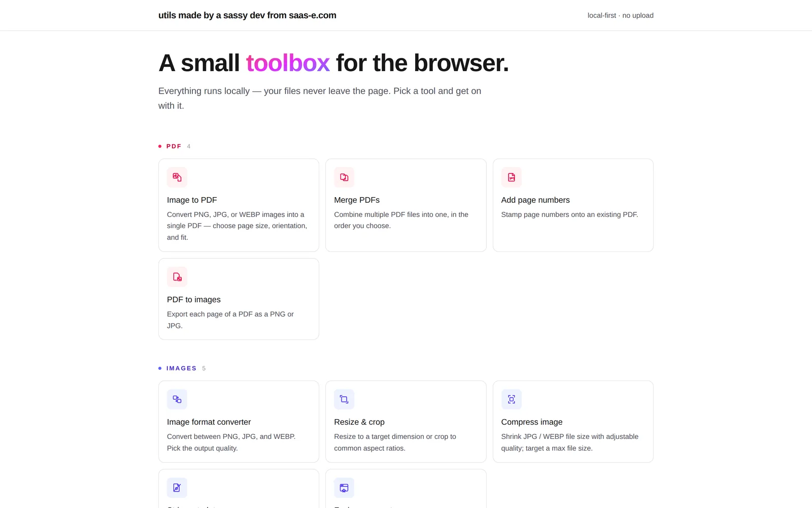812x508 pixels.
Task: Open the Image to PDF tool title
Action: (x=192, y=200)
